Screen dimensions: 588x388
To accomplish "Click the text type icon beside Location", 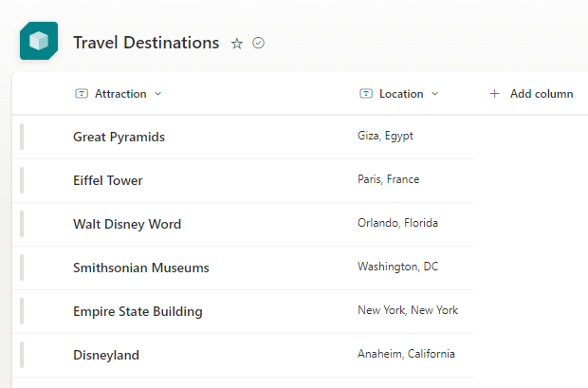I will tap(366, 94).
